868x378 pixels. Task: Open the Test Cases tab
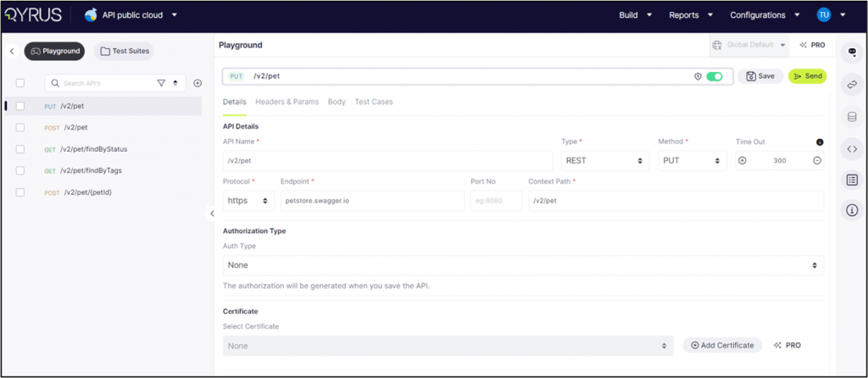[374, 102]
